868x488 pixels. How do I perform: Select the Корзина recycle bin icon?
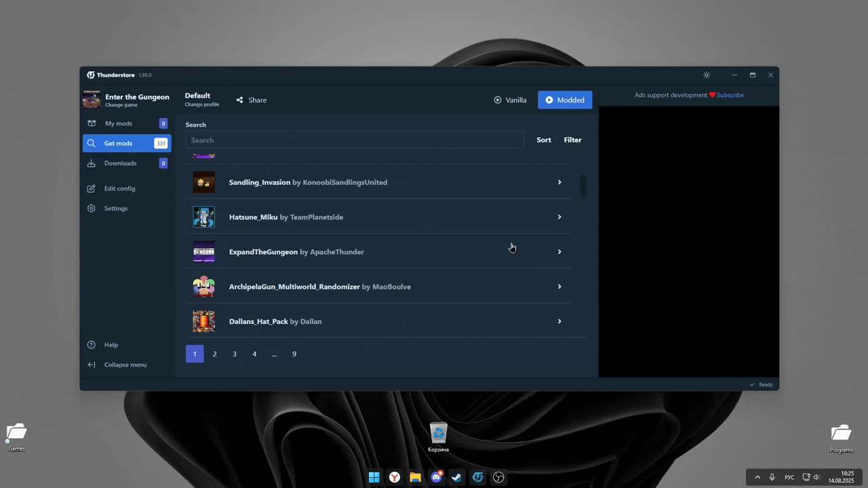pos(439,437)
